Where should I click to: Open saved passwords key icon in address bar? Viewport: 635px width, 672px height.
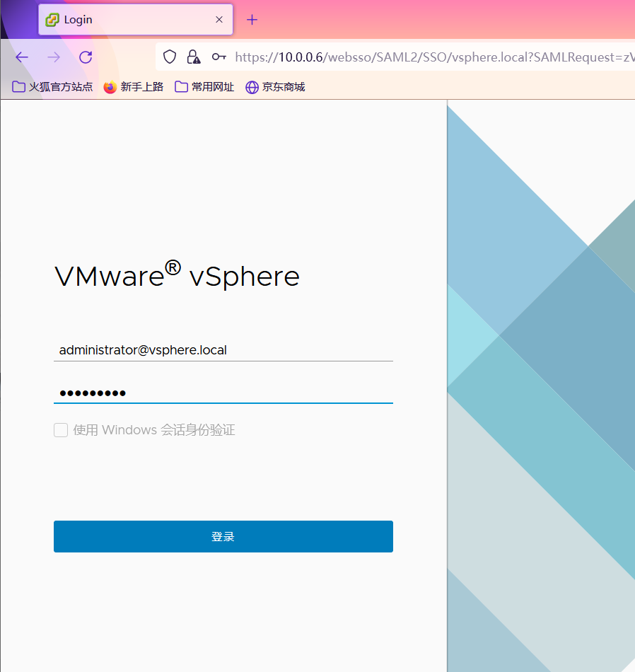point(219,57)
